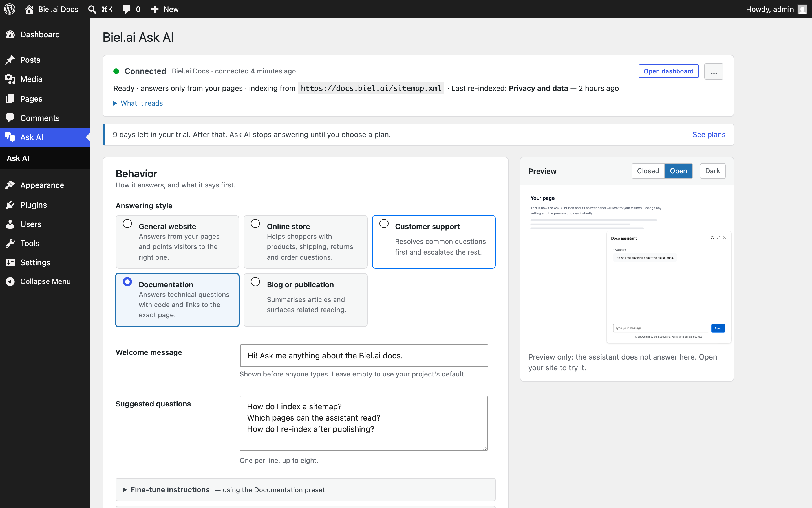Expand Fine-tune instructions section
The width and height of the screenshot is (812, 508).
pyautogui.click(x=305, y=490)
